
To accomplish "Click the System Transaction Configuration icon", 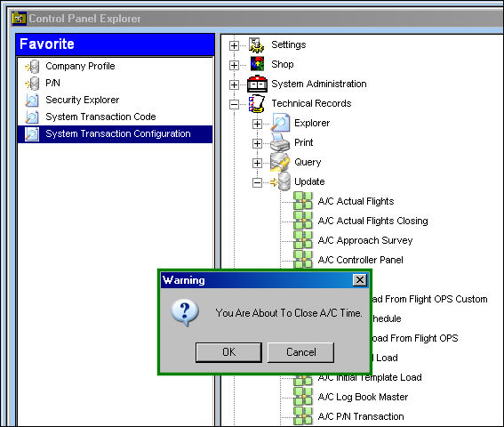I will click(x=32, y=133).
